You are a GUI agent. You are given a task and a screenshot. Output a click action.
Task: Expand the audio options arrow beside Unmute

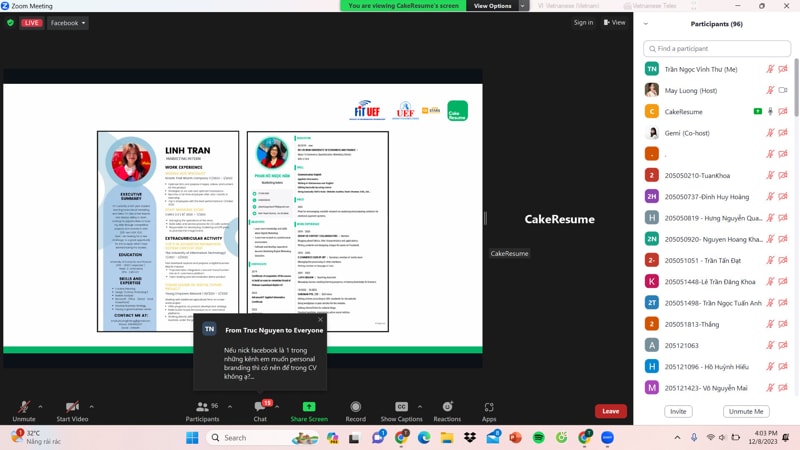pyautogui.click(x=40, y=407)
